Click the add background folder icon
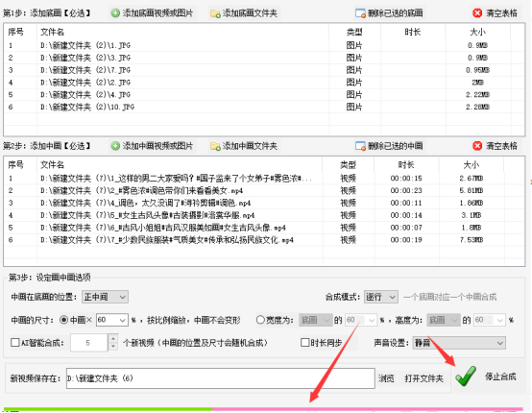The width and height of the screenshot is (532, 413). coord(215,13)
